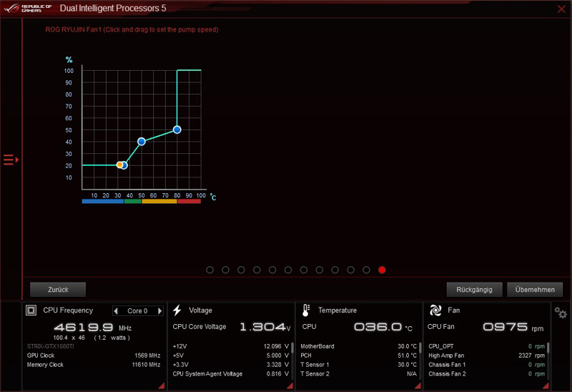
Task: Click the PCH temperature row
Action: point(358,356)
